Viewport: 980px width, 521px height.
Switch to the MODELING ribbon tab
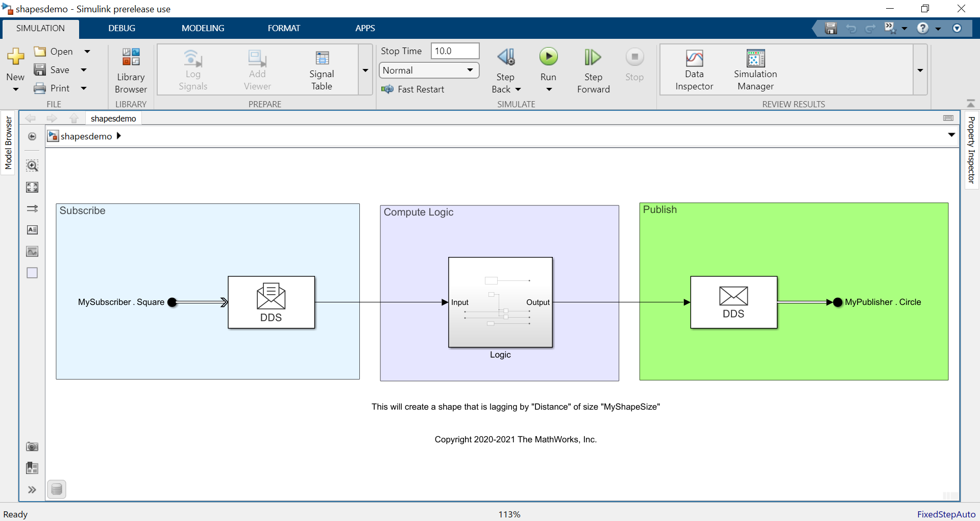[203, 28]
